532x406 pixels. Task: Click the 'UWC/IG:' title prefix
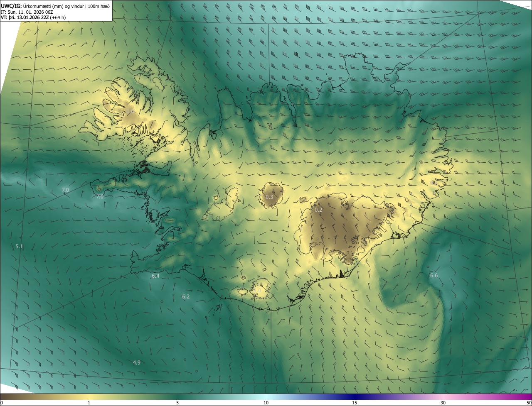11,6
